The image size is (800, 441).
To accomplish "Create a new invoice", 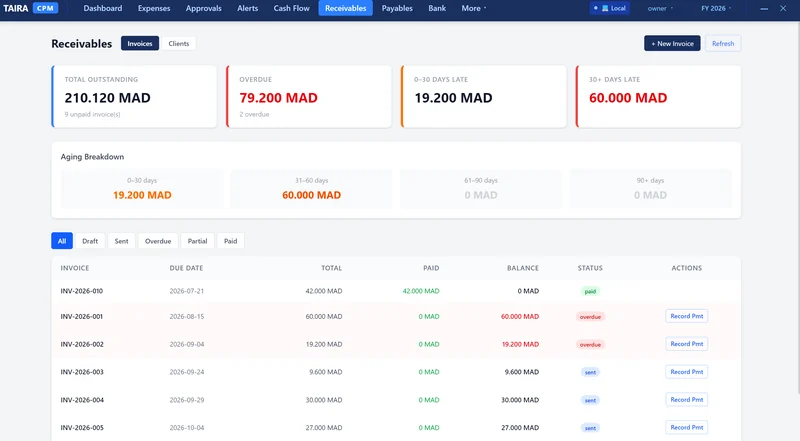I will pos(672,43).
